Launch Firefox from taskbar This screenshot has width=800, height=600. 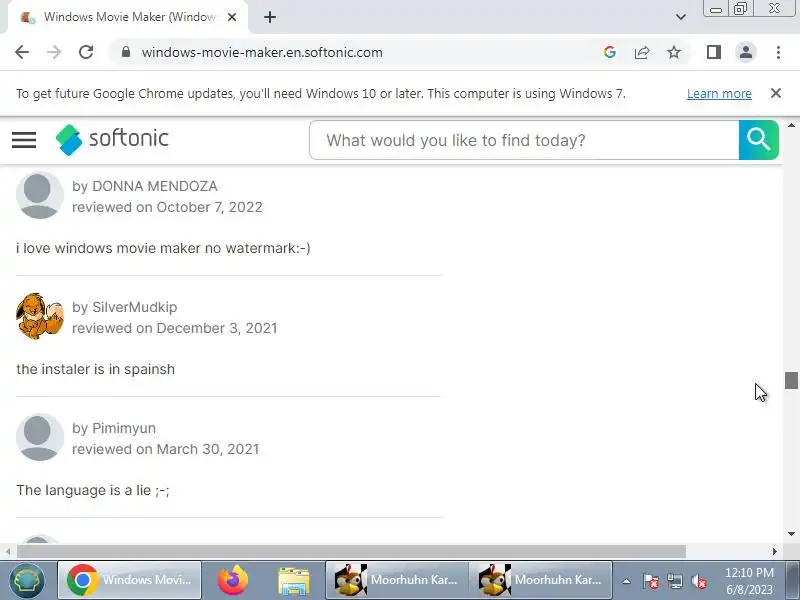233,580
